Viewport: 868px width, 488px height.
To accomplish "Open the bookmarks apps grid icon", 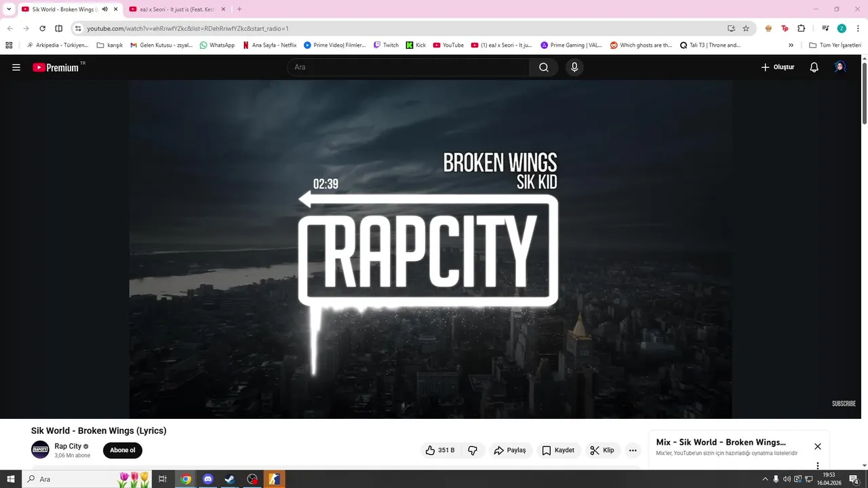I will 9,45.
